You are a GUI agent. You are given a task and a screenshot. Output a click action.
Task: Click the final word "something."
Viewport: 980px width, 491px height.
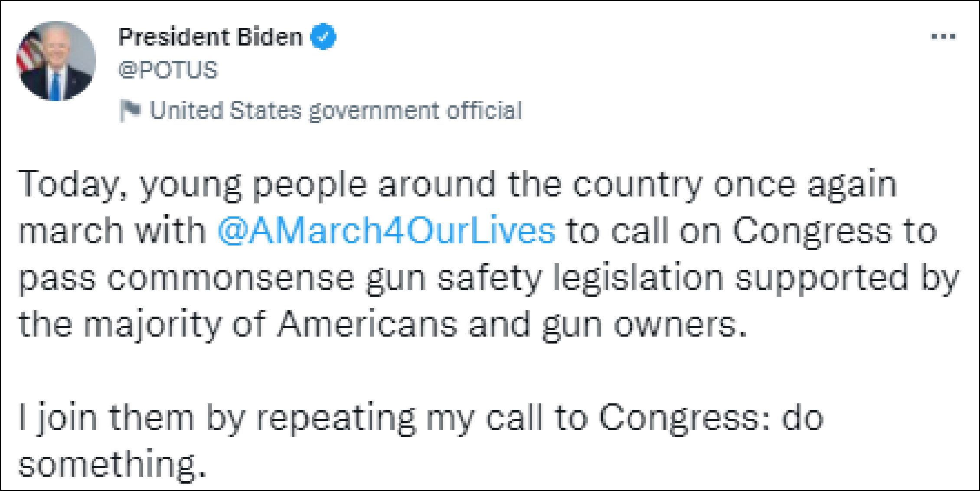coord(112,465)
